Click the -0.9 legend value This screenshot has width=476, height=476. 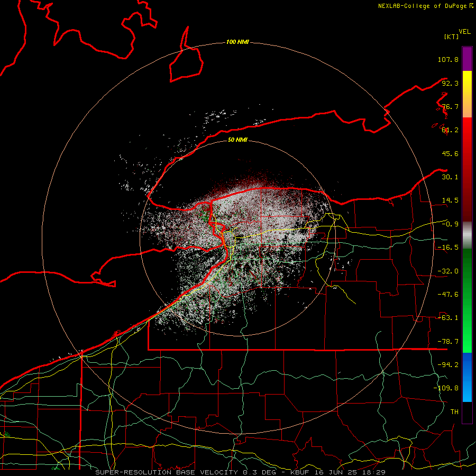pyautogui.click(x=450, y=224)
